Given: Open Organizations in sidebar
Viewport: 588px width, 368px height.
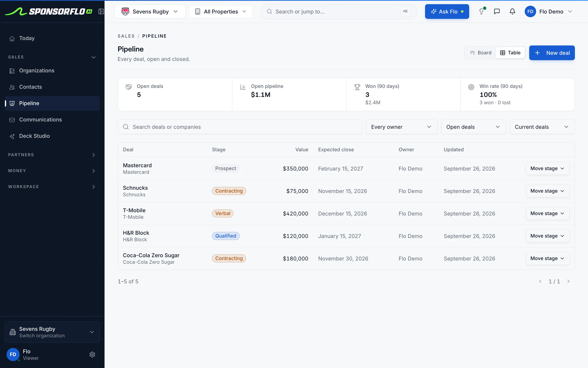Looking at the screenshot, I should coord(52,71).
